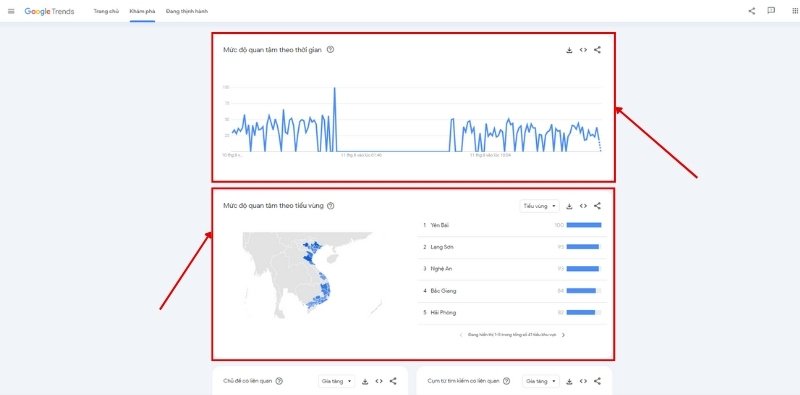800x395 pixels.
Task: Click the page share icon in the top bar
Action: 752,11
